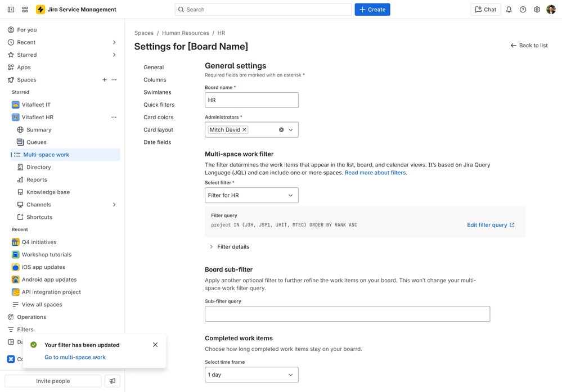Select Card colors settings tab
The height and width of the screenshot is (392, 562).
(x=159, y=117)
